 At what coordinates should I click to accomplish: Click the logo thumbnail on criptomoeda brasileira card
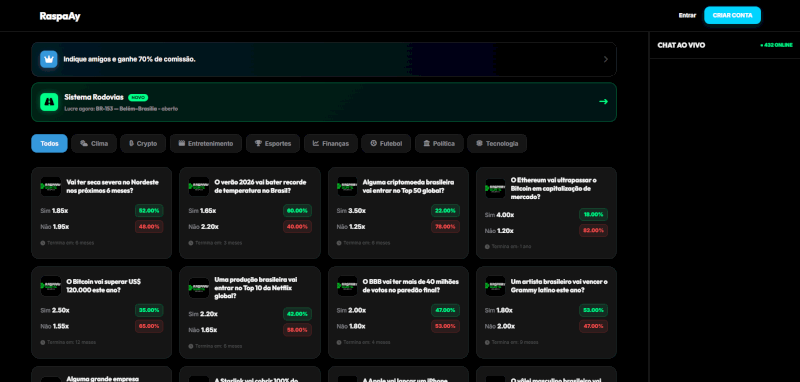coord(347,187)
